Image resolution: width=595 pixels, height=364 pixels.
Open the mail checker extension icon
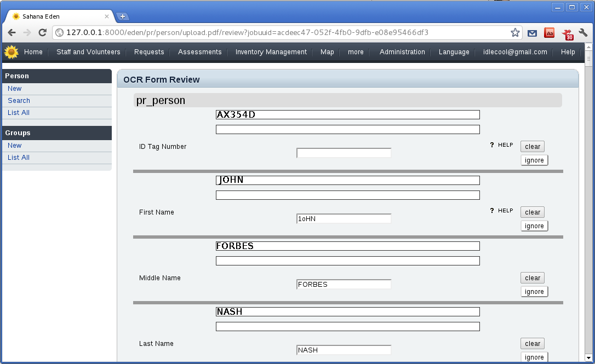click(x=532, y=33)
